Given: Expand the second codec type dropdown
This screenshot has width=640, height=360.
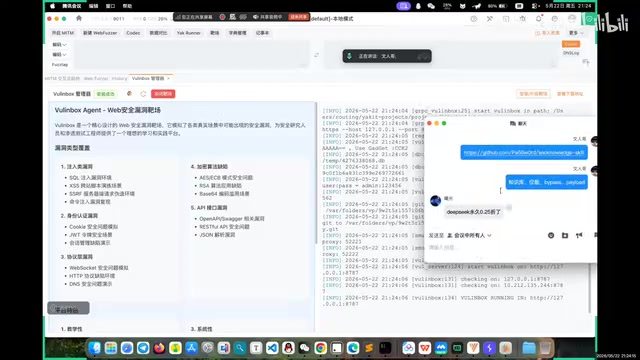Looking at the screenshot, I should (x=59, y=54).
